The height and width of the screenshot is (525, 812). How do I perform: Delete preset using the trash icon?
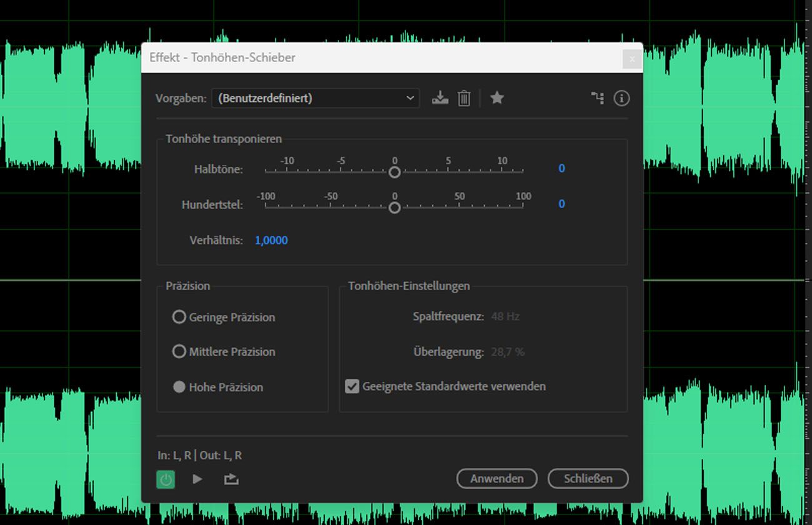(464, 98)
